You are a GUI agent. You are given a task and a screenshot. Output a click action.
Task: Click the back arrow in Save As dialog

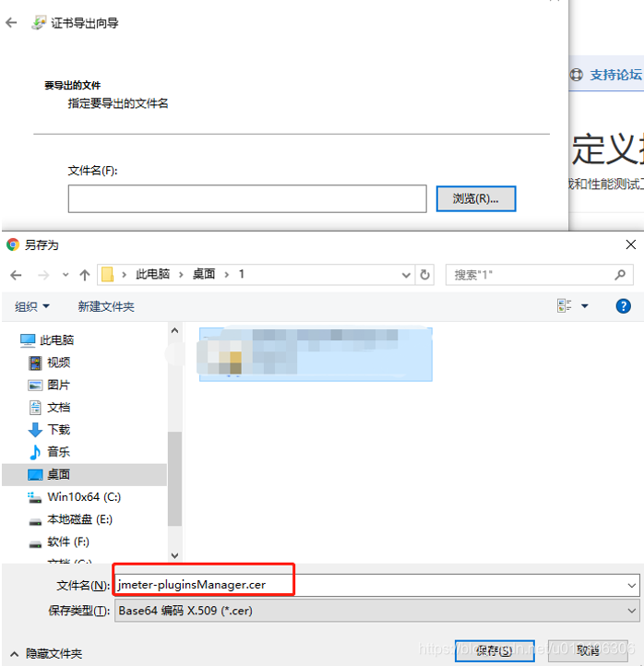click(x=16, y=275)
